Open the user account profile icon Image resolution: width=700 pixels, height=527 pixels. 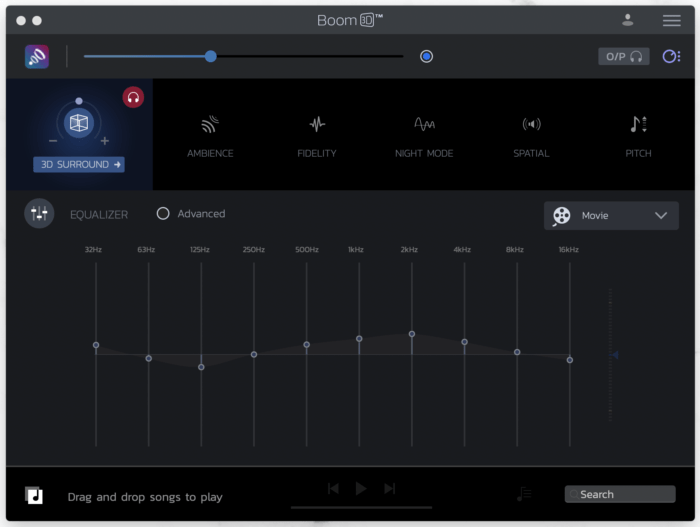tap(628, 20)
